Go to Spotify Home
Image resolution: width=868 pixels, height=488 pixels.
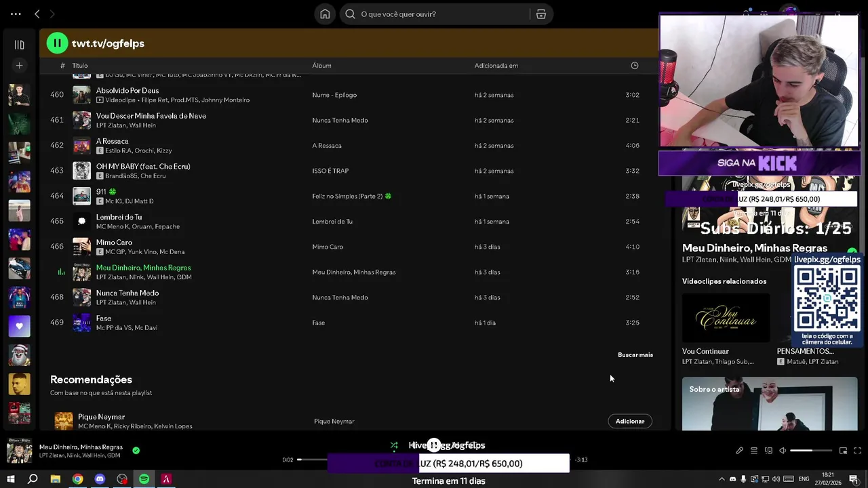pyautogui.click(x=325, y=14)
